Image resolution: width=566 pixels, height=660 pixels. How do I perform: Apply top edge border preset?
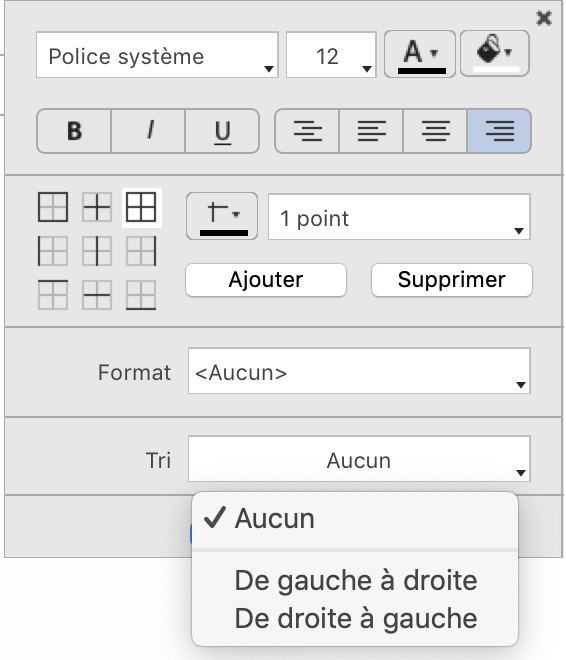coord(53,295)
